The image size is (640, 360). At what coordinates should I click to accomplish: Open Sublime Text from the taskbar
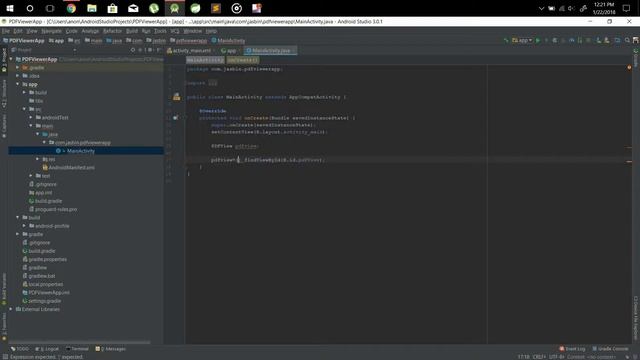tap(216, 8)
